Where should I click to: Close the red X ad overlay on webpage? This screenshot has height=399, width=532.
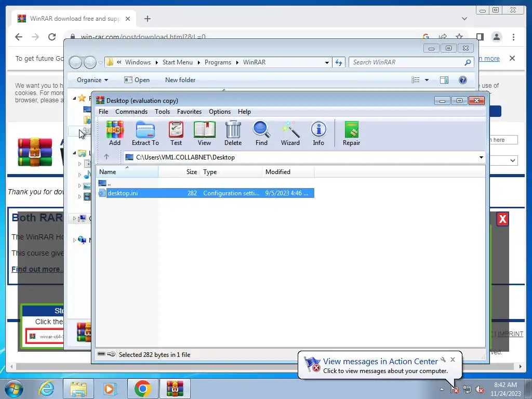click(502, 219)
